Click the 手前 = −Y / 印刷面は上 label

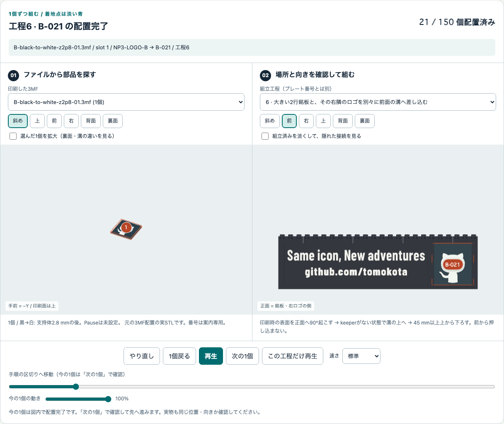(32, 306)
